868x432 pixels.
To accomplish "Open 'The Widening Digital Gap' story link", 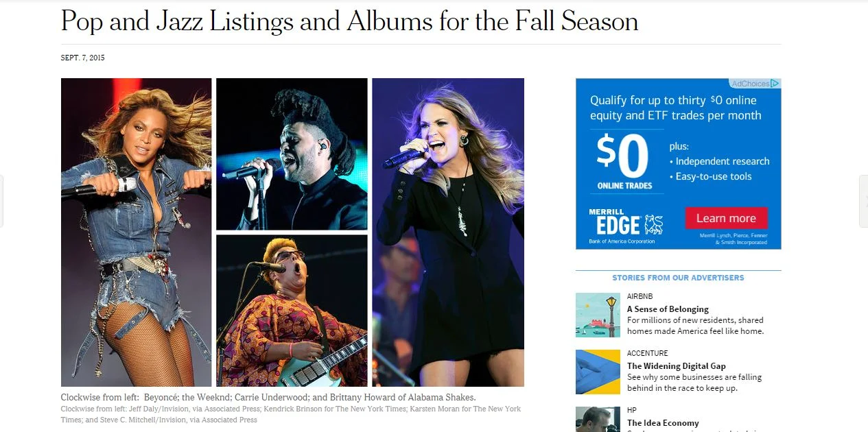I will [x=677, y=366].
